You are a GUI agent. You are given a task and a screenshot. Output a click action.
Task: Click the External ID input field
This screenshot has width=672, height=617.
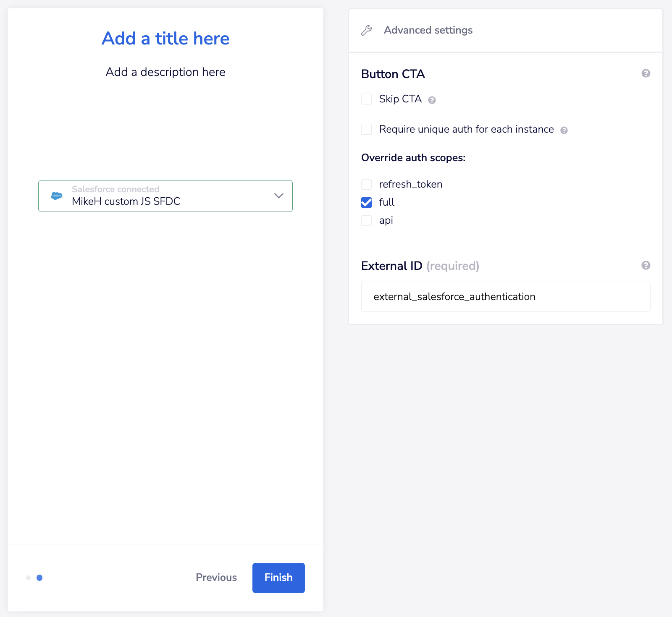tap(505, 297)
